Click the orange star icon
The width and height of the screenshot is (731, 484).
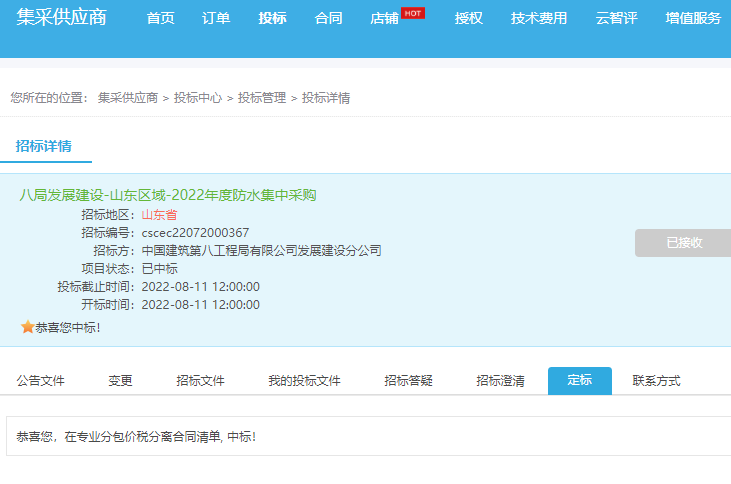click(28, 327)
